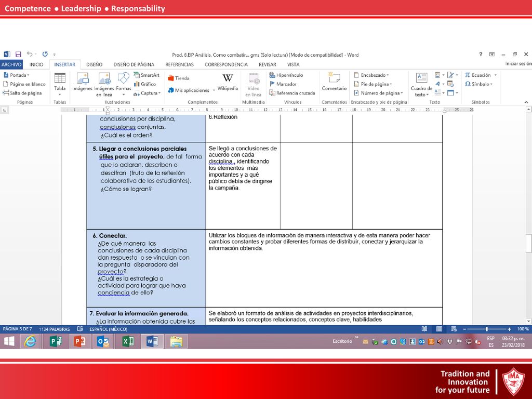Expand the Pie de página footer dropdown
532x399 pixels.
click(373, 84)
